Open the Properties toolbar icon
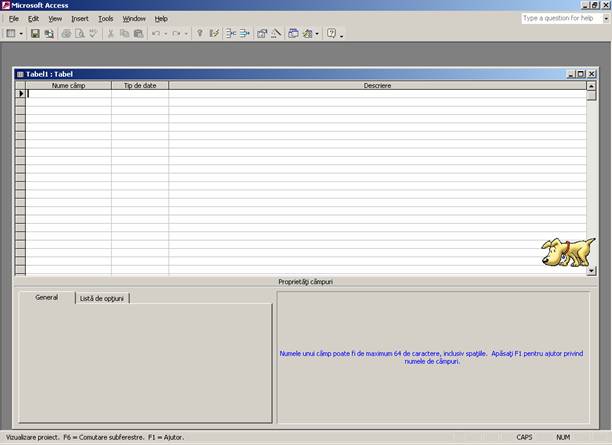The width and height of the screenshot is (612, 445). [x=263, y=34]
